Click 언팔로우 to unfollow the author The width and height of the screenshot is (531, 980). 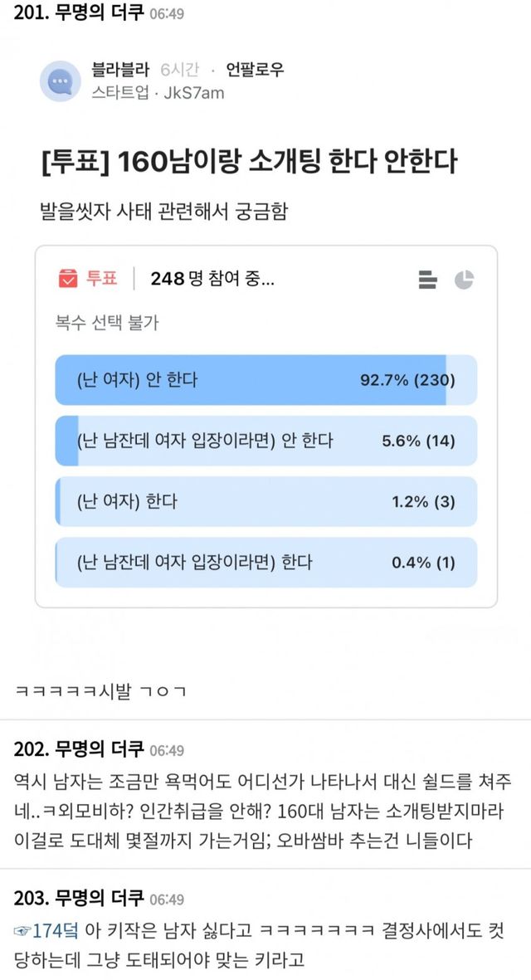click(255, 70)
